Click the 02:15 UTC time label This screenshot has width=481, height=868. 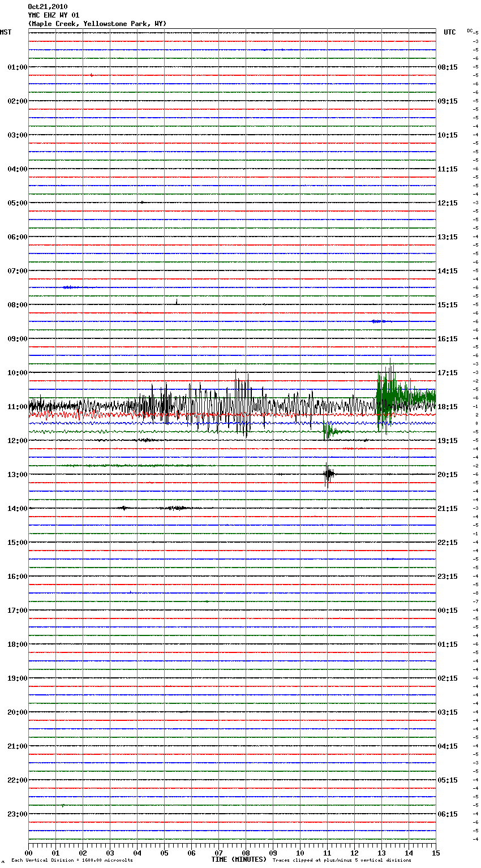(x=448, y=678)
